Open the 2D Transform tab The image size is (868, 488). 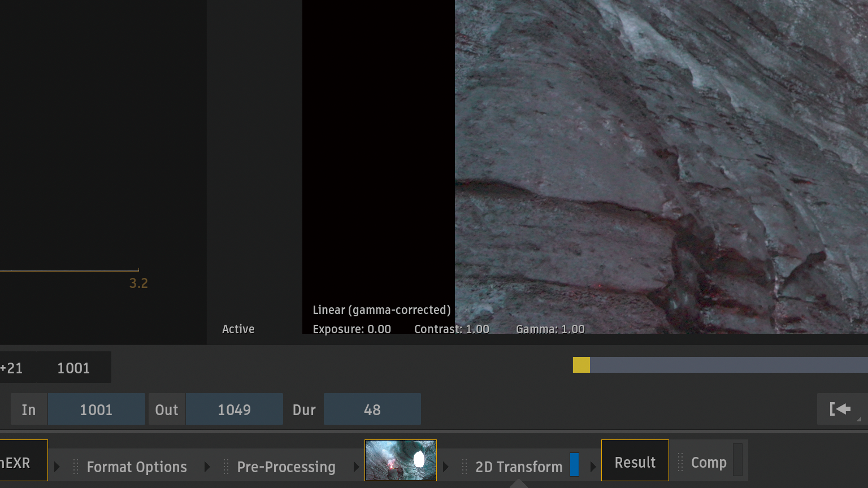[x=519, y=467]
